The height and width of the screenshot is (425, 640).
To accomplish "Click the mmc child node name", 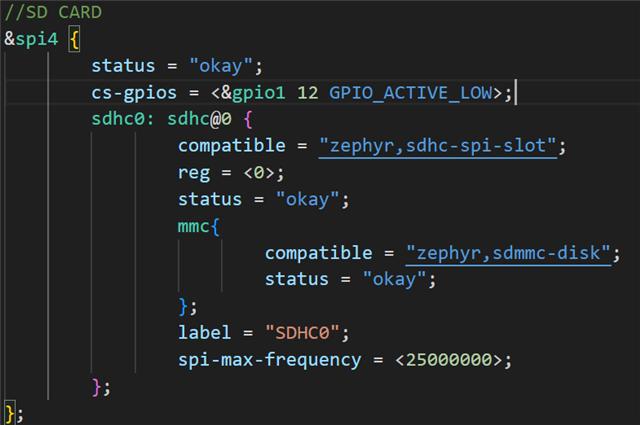I will pos(194,226).
